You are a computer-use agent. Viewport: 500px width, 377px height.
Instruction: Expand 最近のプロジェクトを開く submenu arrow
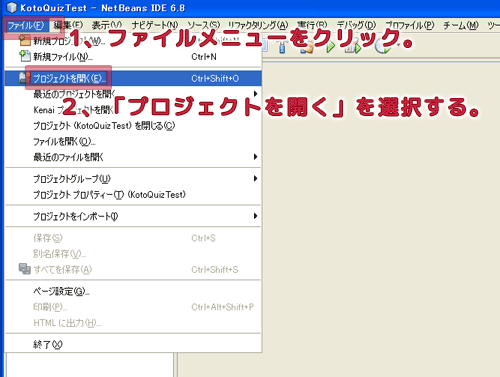(x=255, y=94)
